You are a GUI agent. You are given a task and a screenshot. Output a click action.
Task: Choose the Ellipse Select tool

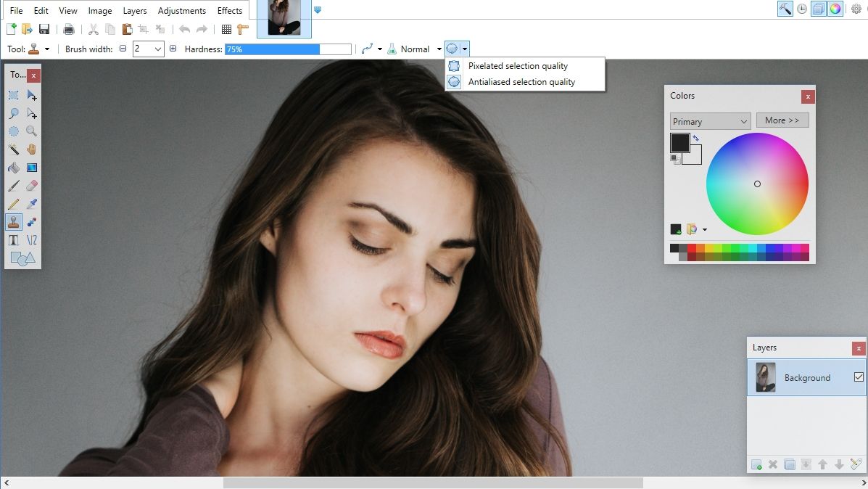pos(15,131)
